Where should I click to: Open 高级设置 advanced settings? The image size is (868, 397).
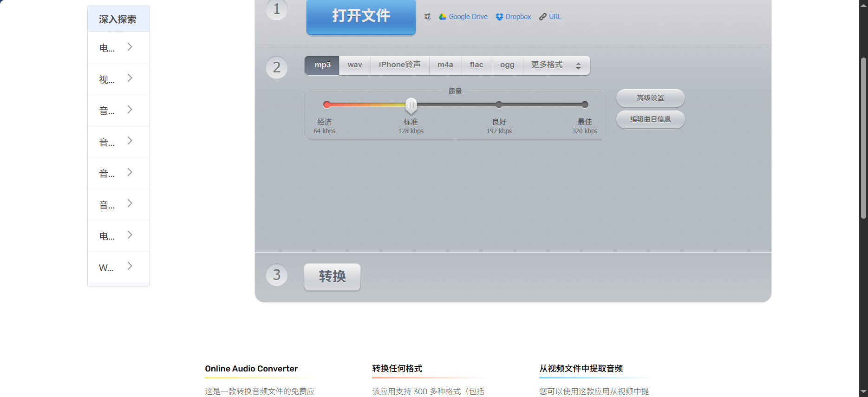(x=650, y=98)
